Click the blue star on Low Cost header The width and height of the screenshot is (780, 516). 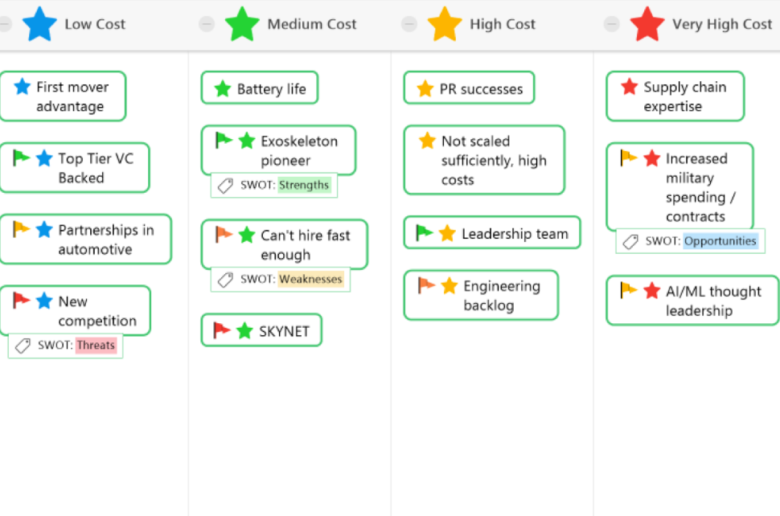[x=39, y=24]
